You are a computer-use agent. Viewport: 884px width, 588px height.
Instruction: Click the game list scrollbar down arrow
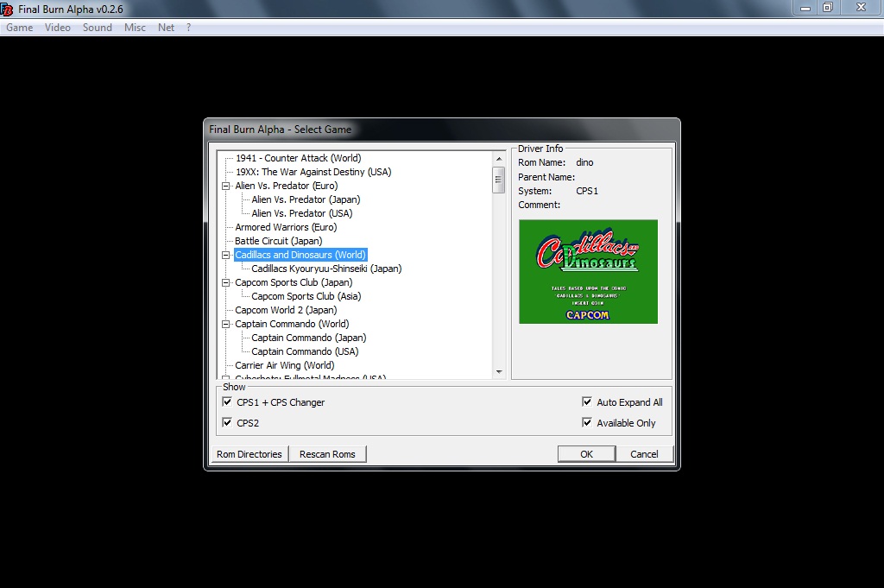coord(499,371)
